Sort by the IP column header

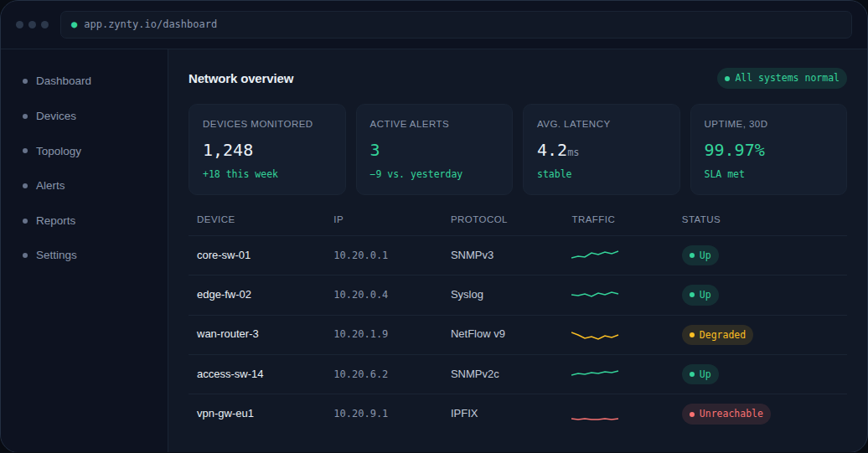338,219
